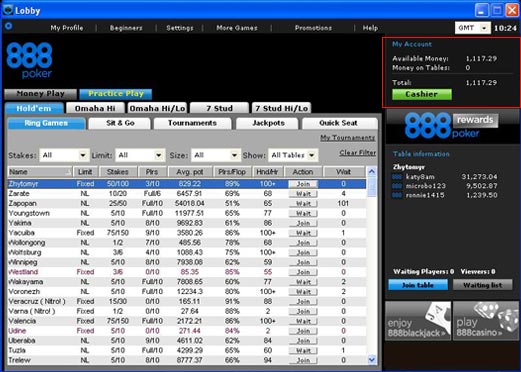The image size is (521, 372).
Task: Open the play 888casino banner
Action: [486, 321]
